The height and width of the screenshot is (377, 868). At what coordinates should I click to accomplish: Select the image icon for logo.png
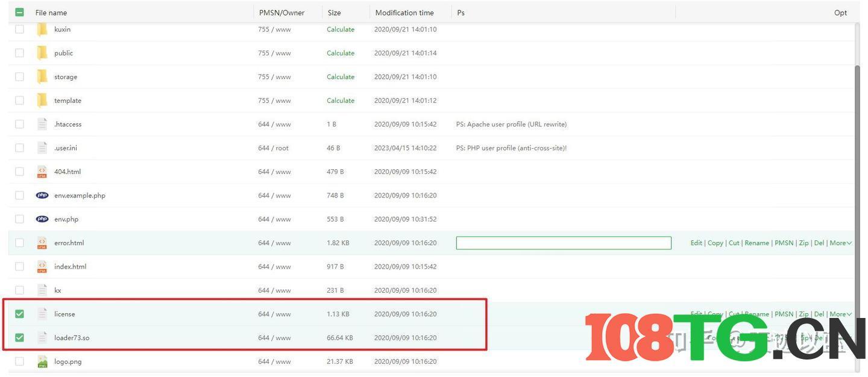click(x=42, y=361)
